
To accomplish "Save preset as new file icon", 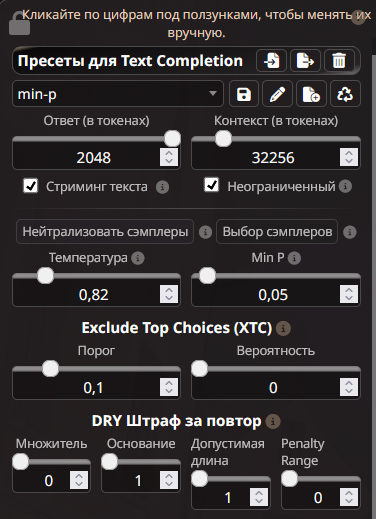I will (x=311, y=94).
